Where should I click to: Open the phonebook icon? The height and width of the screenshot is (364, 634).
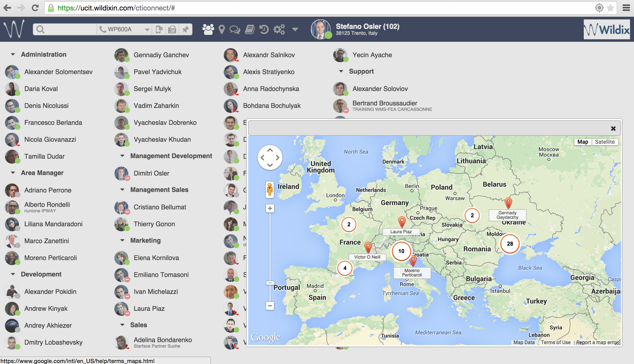[250, 30]
